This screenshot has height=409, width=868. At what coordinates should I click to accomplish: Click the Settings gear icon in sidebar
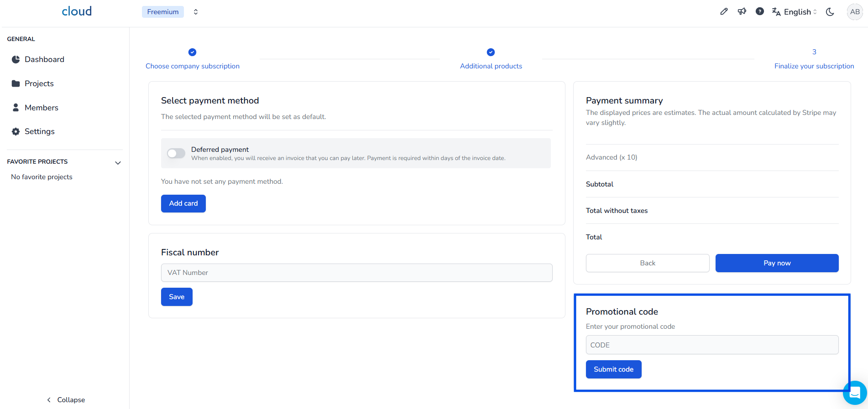tap(16, 131)
